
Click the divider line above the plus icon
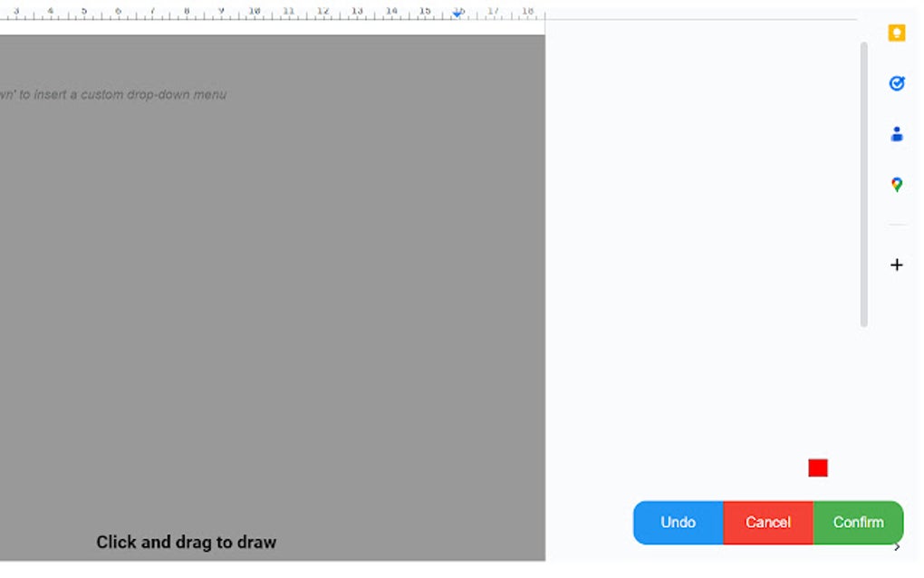coord(896,225)
